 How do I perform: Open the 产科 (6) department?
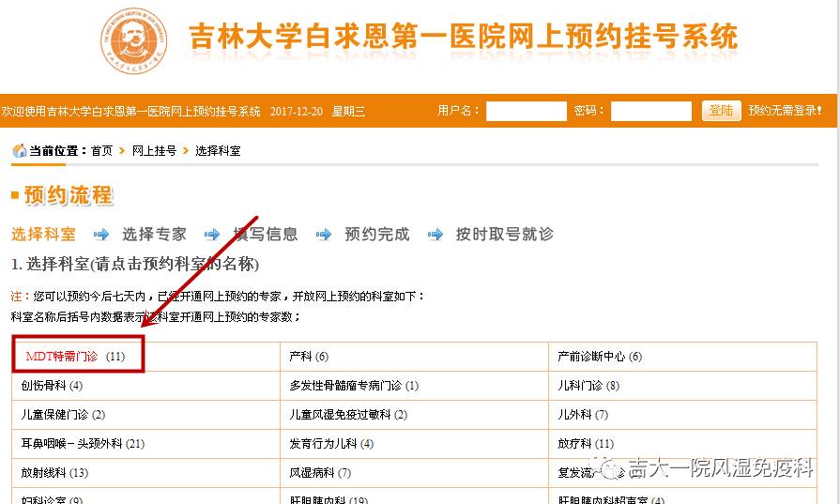(309, 356)
